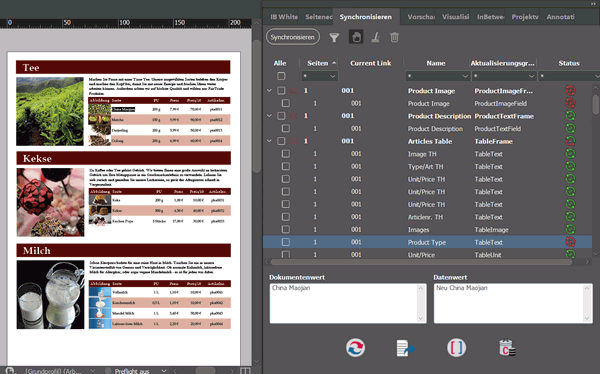Click status icon of Product Image group row
600x374 pixels.
[x=570, y=91]
